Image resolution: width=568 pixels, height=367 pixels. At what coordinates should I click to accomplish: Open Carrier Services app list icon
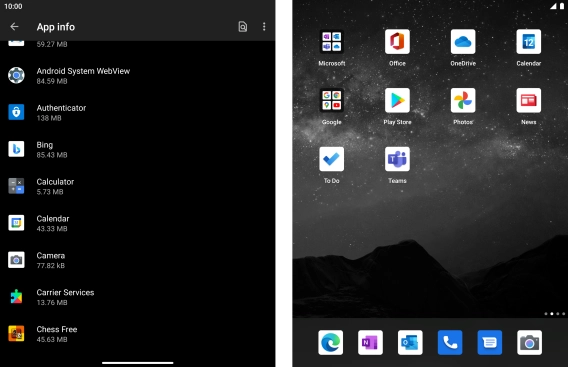tap(16, 297)
